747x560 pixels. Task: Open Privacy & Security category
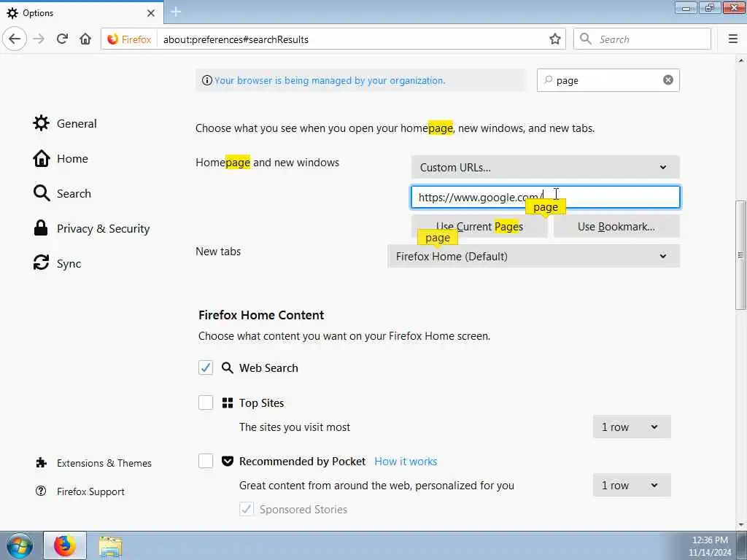coord(91,228)
